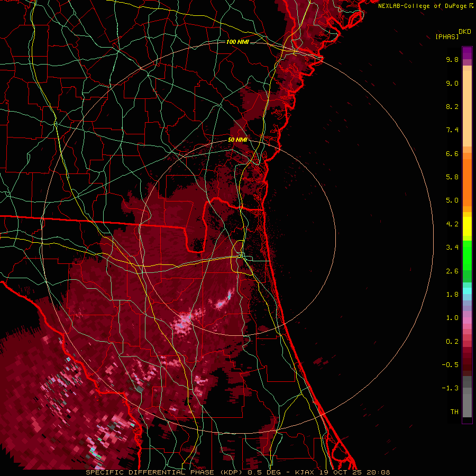Click the 100 NMI range ring label

(237, 42)
